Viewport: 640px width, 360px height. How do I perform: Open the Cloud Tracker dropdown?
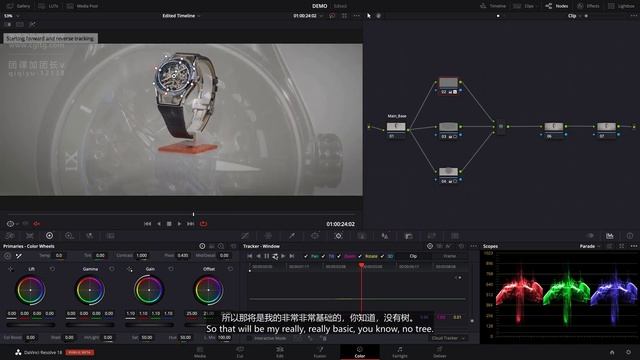click(x=448, y=338)
